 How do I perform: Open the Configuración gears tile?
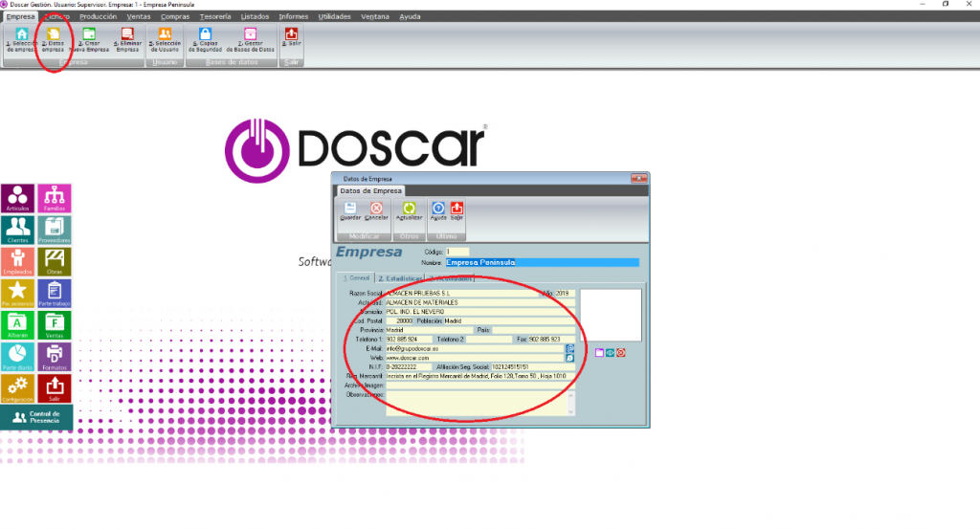17,388
